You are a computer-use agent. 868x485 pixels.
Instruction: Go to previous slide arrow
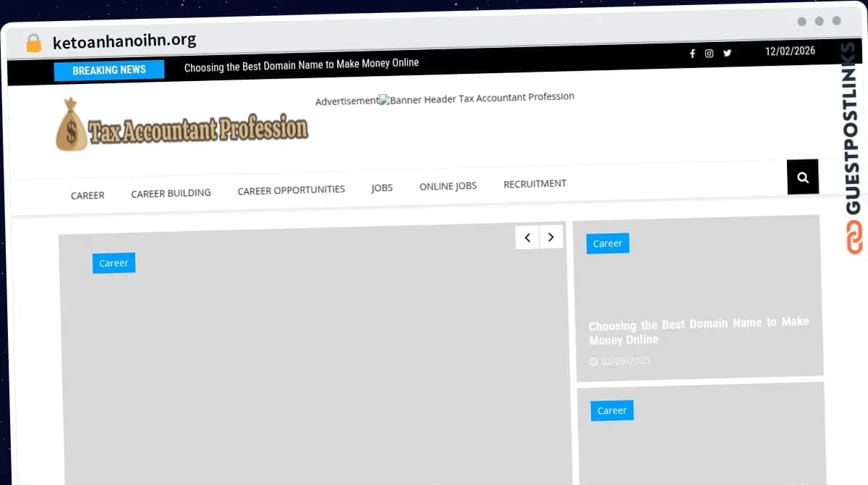[527, 237]
